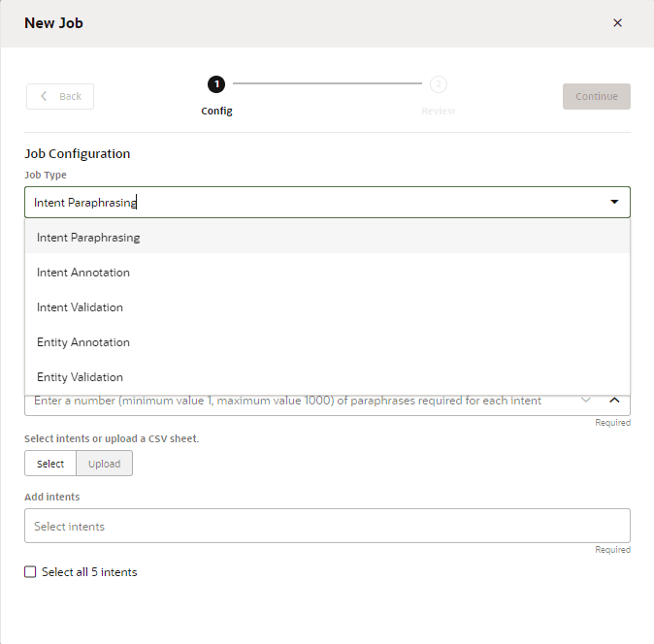
Task: Go back using the Back button
Action: [60, 96]
